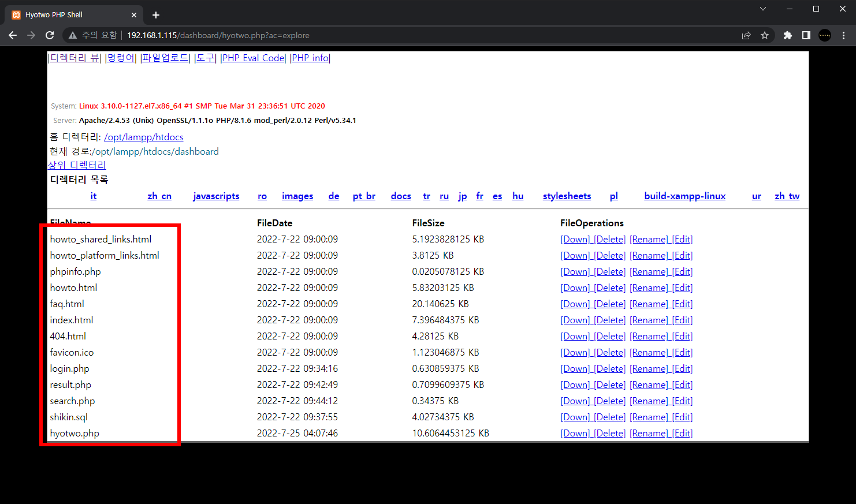Open the 'pl' directory
The image size is (856, 504).
point(614,196)
